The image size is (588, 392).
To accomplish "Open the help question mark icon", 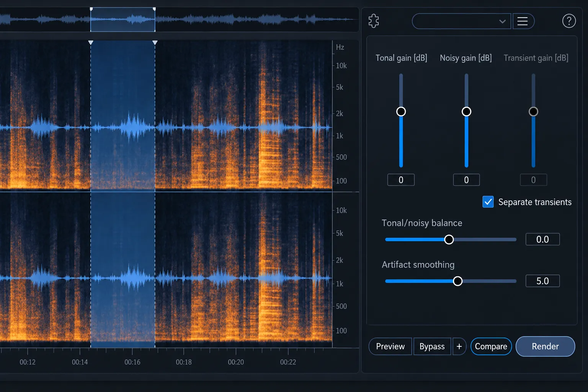I will (569, 21).
